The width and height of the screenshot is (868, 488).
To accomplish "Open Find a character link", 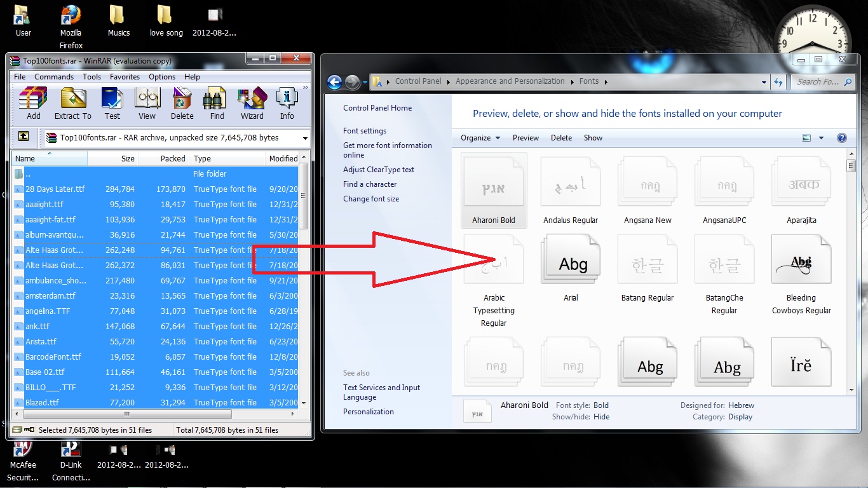I will 370,184.
